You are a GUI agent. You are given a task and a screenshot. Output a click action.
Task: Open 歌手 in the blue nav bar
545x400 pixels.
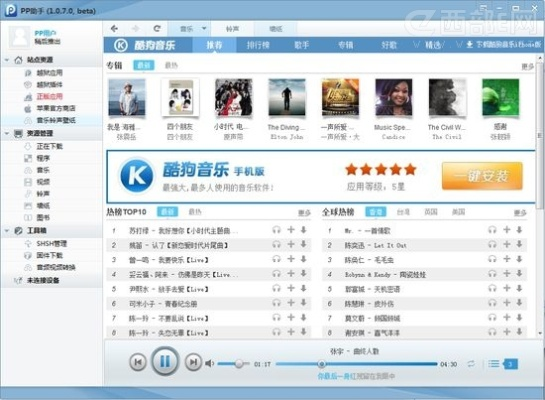[301, 45]
